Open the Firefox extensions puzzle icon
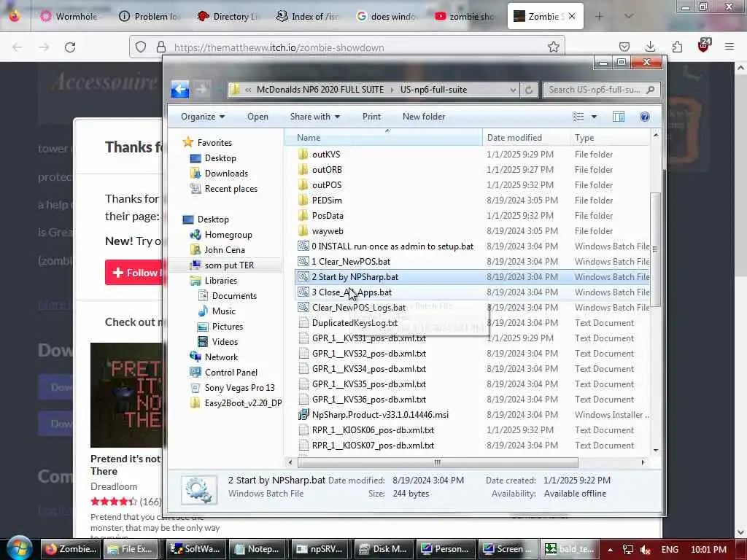The height and width of the screenshot is (560, 747). coord(677,47)
